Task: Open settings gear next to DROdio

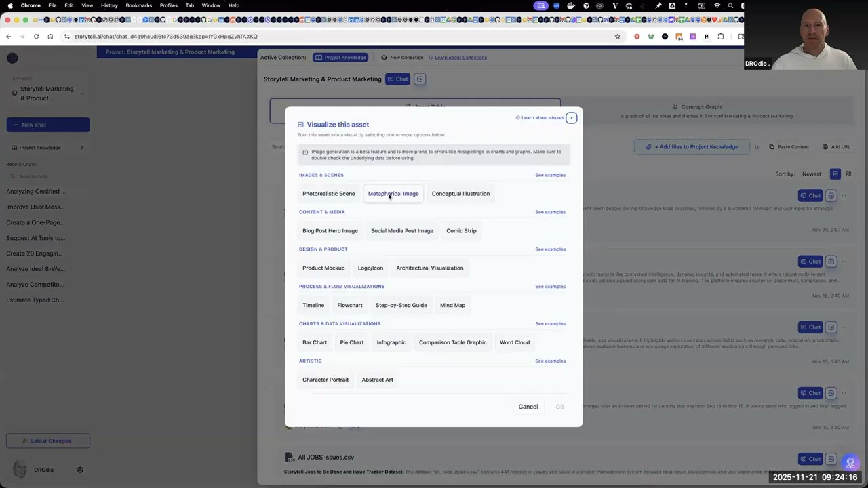Action: [80, 470]
